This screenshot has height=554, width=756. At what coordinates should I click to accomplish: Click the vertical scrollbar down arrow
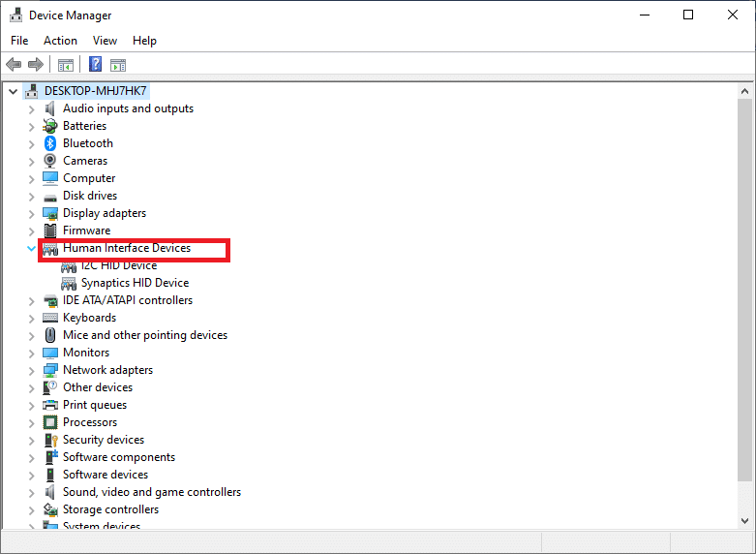[x=745, y=520]
